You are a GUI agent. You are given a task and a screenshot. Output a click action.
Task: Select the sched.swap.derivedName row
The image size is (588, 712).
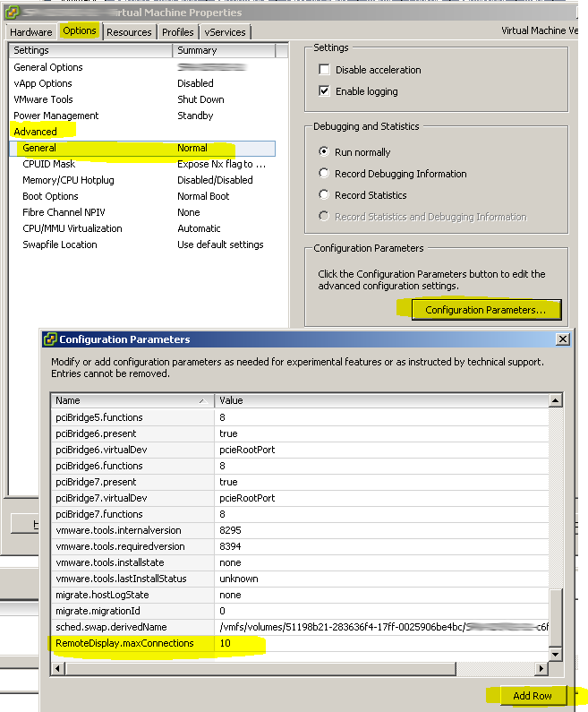(x=300, y=627)
